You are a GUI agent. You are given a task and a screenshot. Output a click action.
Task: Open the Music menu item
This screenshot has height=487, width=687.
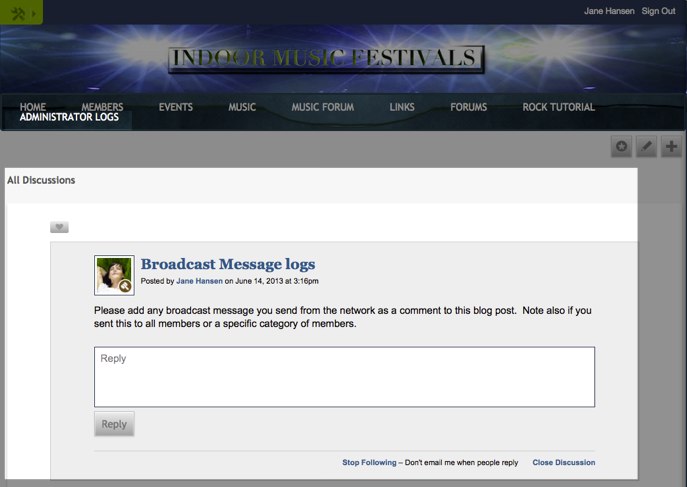tap(242, 107)
